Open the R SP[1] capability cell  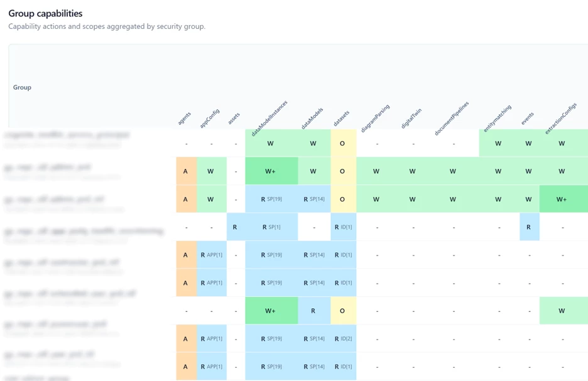click(270, 227)
